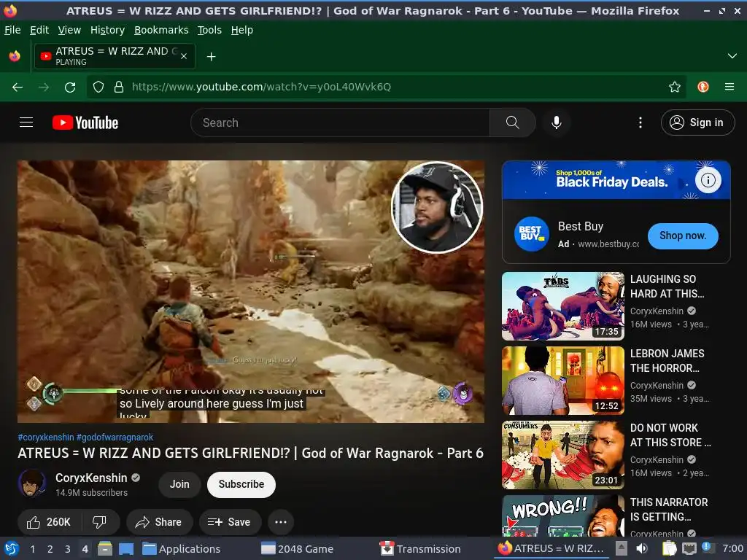Open a new tab with plus
Image resolution: width=747 pixels, height=560 pixels.
click(x=211, y=57)
